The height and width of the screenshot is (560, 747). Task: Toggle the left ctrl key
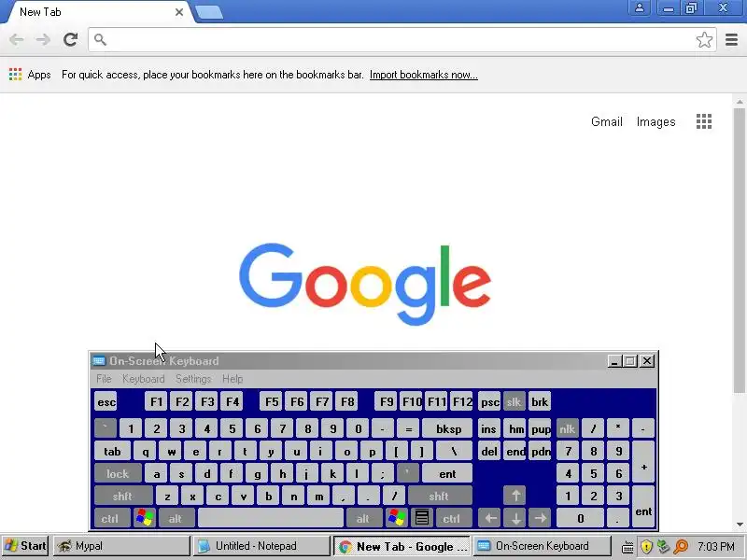(x=110, y=518)
